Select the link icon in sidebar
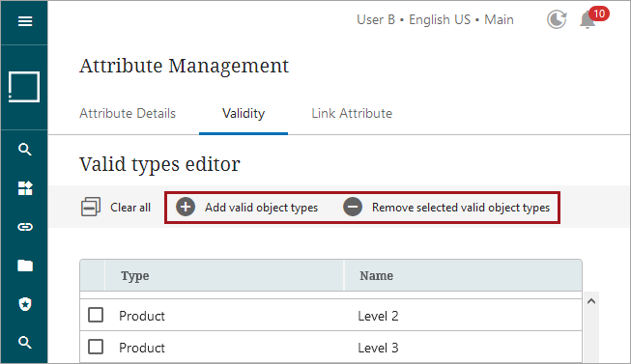 point(25,227)
